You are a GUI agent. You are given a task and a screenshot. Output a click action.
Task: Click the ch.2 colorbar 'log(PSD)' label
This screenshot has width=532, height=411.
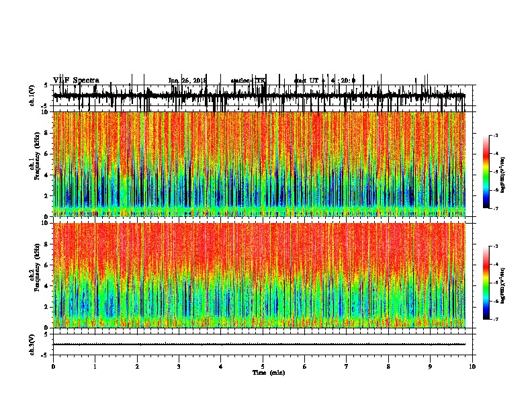pyautogui.click(x=502, y=285)
